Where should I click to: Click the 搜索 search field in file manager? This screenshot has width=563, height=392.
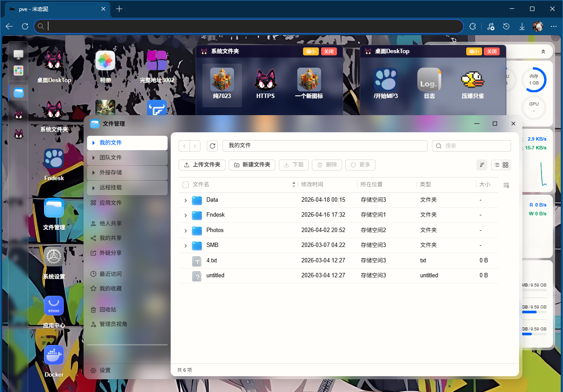coord(471,145)
